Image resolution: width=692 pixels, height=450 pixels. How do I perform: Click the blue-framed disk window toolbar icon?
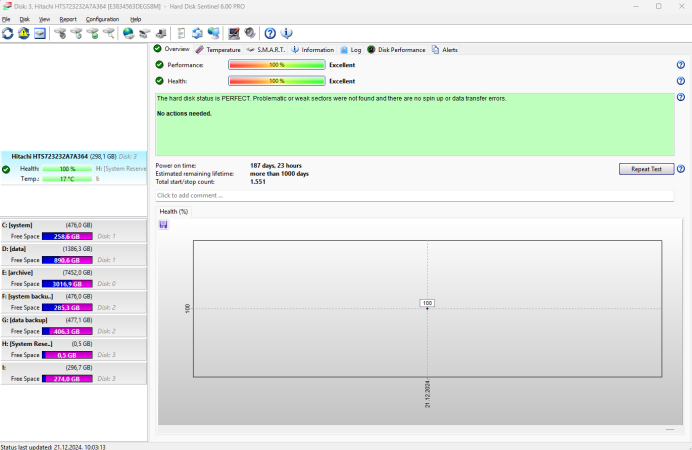click(40, 33)
